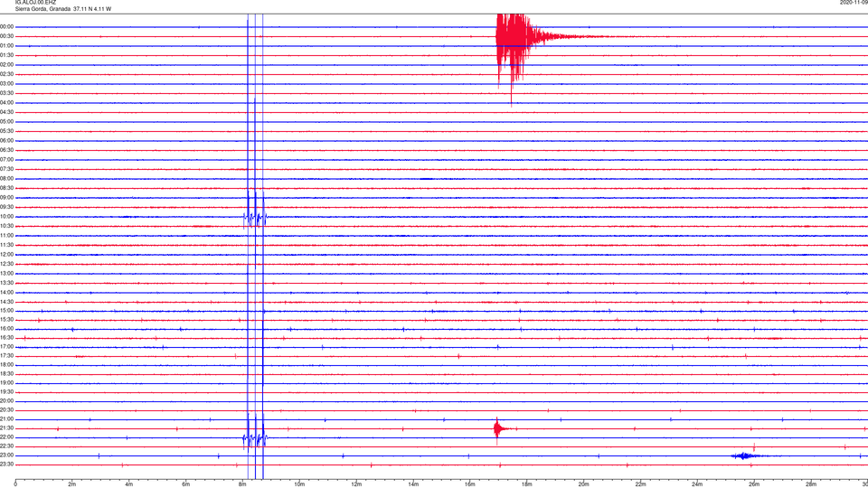Image resolution: width=868 pixels, height=488 pixels.
Task: Select the 04:00 trace time label
Action: (7, 102)
